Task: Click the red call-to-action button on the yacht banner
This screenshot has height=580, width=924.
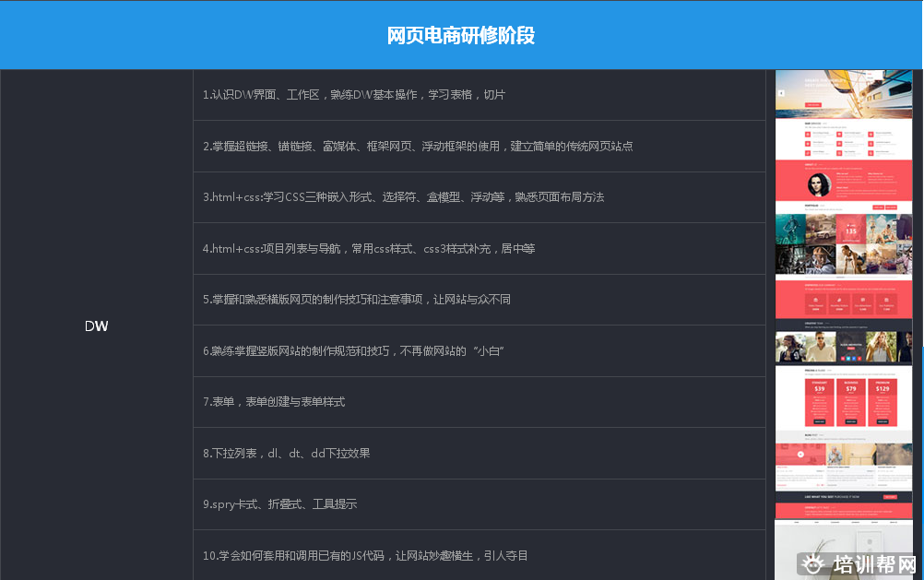Action: (813, 104)
